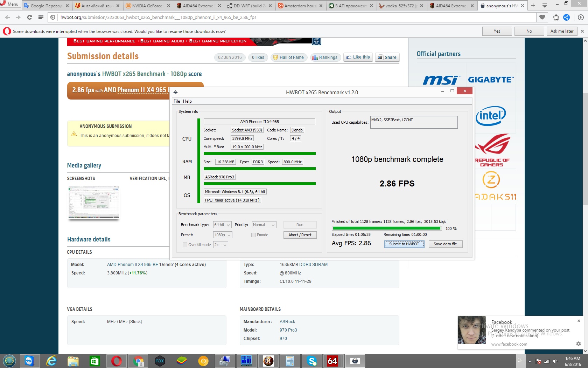Open the submission screenshot thumbnail
588x368 pixels.
click(x=94, y=203)
